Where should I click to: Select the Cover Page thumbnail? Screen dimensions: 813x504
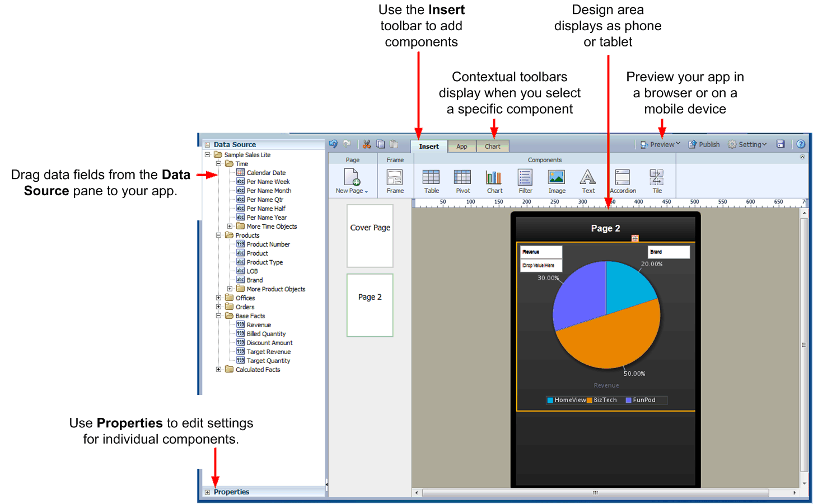coord(370,235)
